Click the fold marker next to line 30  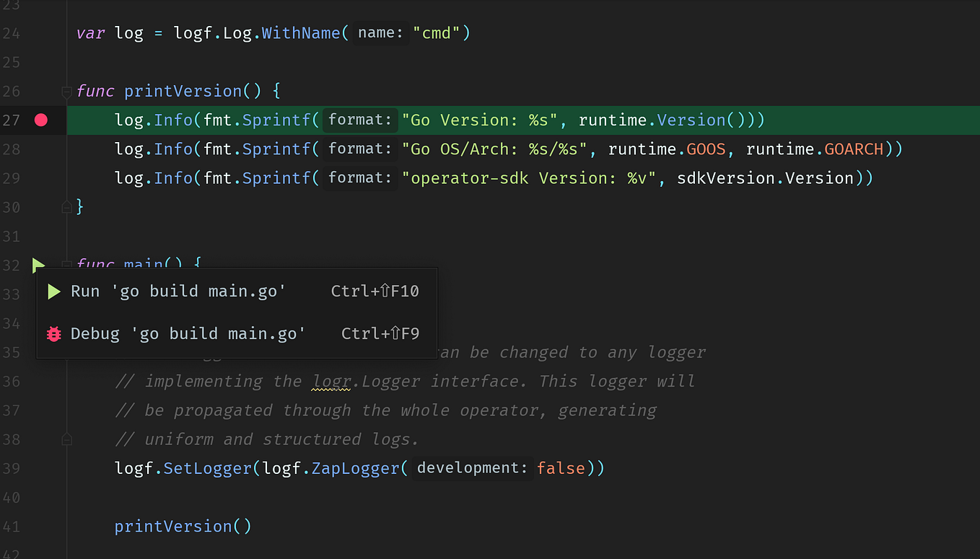coord(66,207)
